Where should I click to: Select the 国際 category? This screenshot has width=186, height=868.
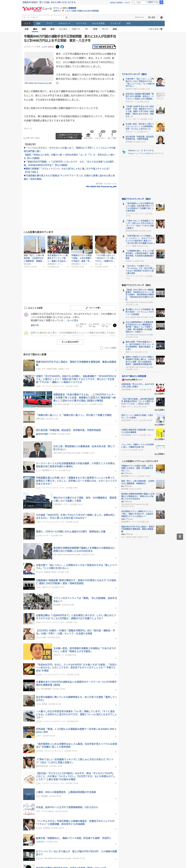[44, 29]
